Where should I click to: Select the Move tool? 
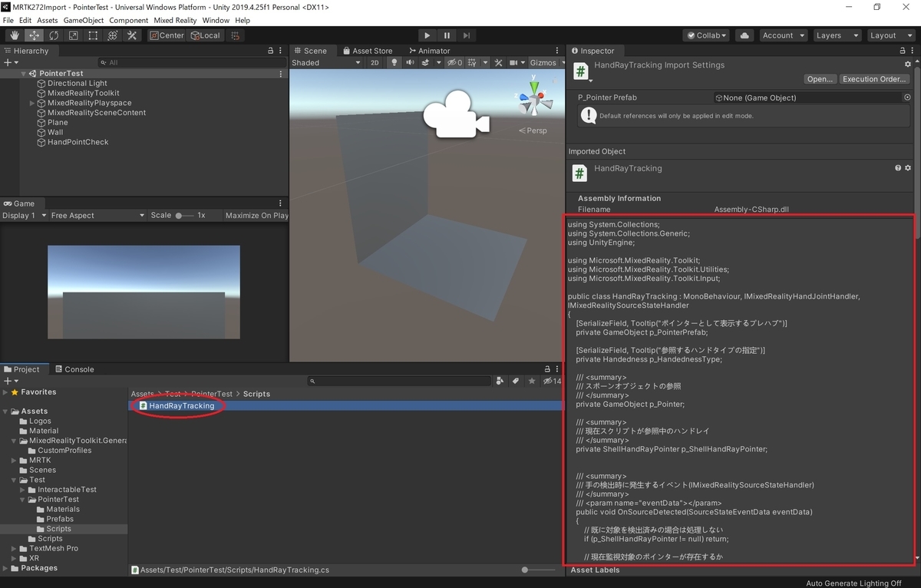[x=35, y=35]
